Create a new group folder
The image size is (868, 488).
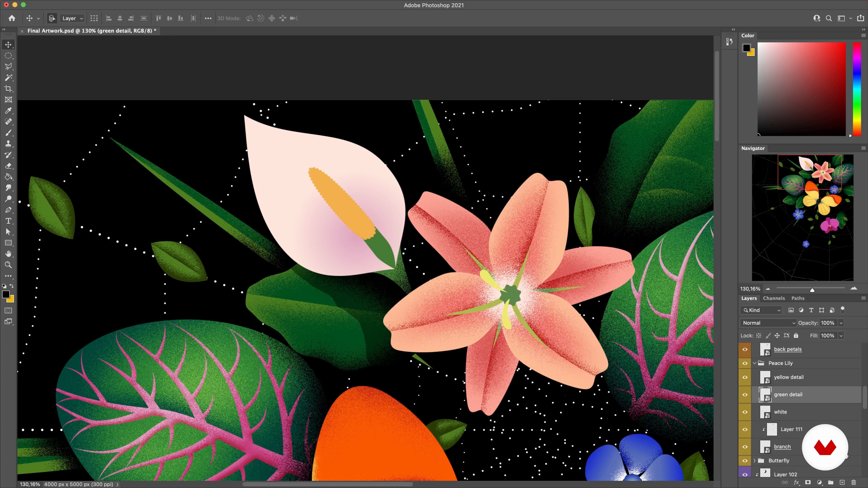(831, 483)
